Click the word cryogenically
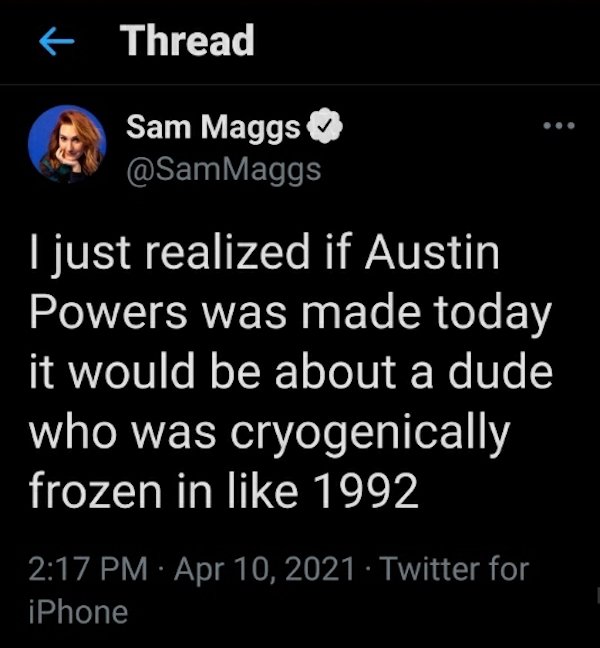Image resolution: width=600 pixels, height=648 pixels. [x=371, y=435]
